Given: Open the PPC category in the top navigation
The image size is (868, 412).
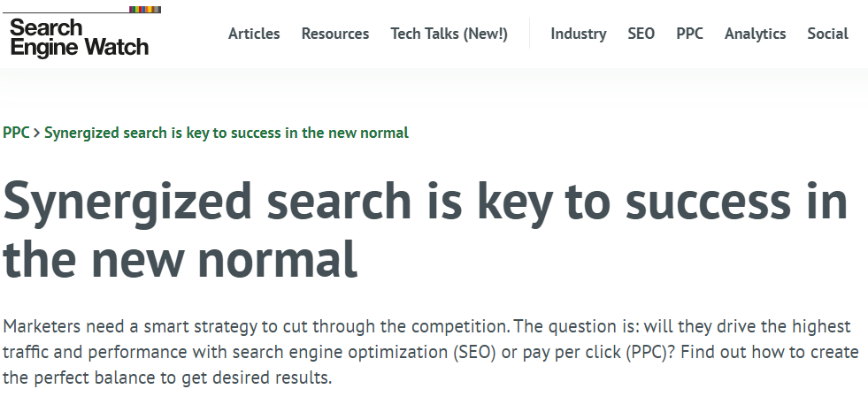Looking at the screenshot, I should [x=690, y=34].
